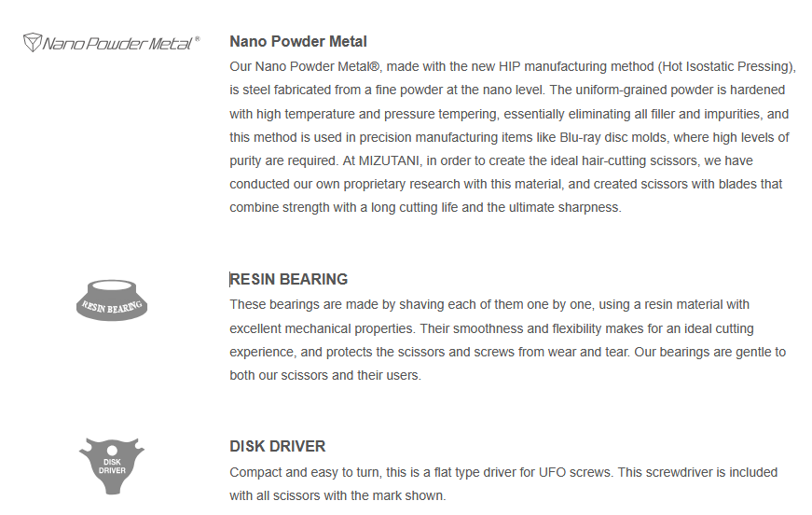The image size is (812, 515).
Task: Click the Resin Bearing icon
Action: [112, 300]
